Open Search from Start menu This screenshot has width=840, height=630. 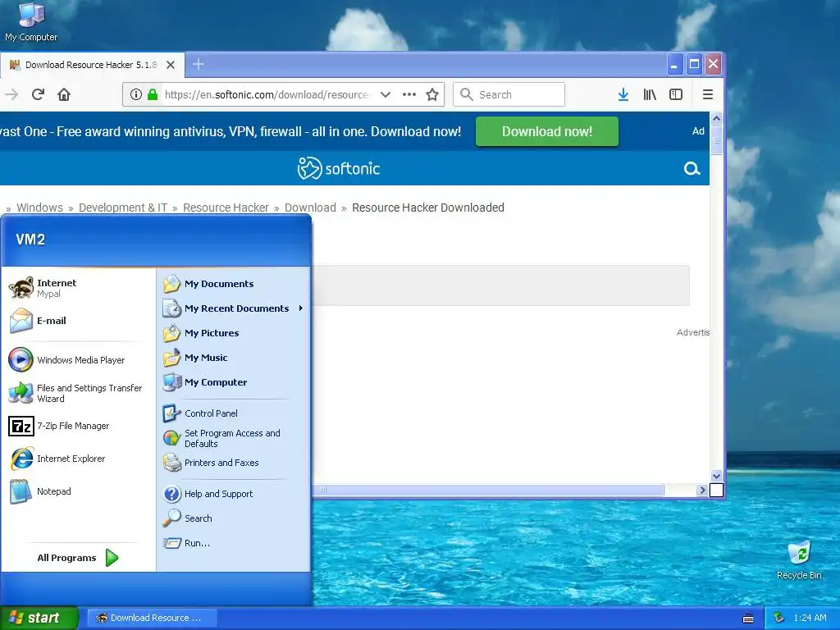click(233, 518)
